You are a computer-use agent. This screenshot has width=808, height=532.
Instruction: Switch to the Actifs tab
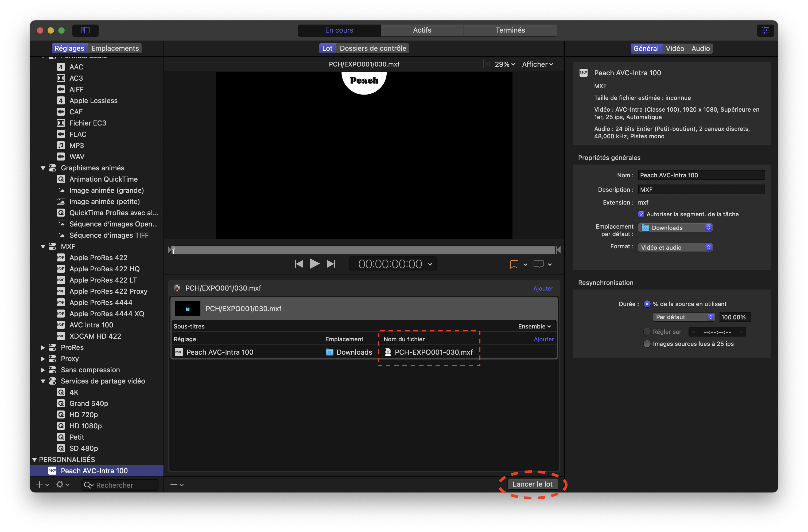[x=422, y=30]
